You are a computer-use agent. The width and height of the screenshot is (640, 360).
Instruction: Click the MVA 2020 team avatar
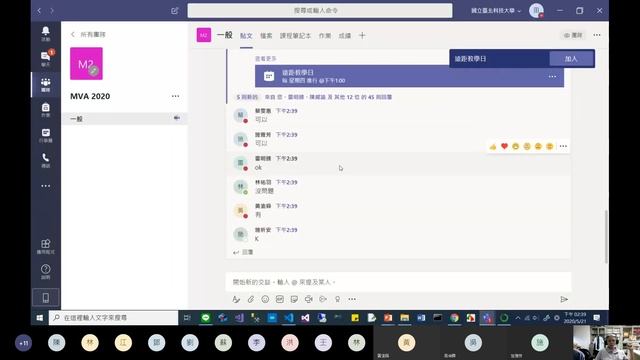pos(86,63)
